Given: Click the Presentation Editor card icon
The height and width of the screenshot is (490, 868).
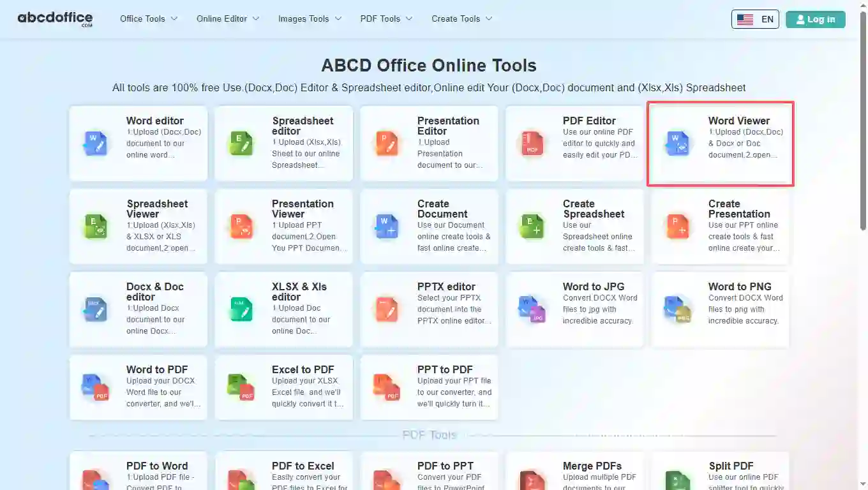Looking at the screenshot, I should [x=386, y=144].
